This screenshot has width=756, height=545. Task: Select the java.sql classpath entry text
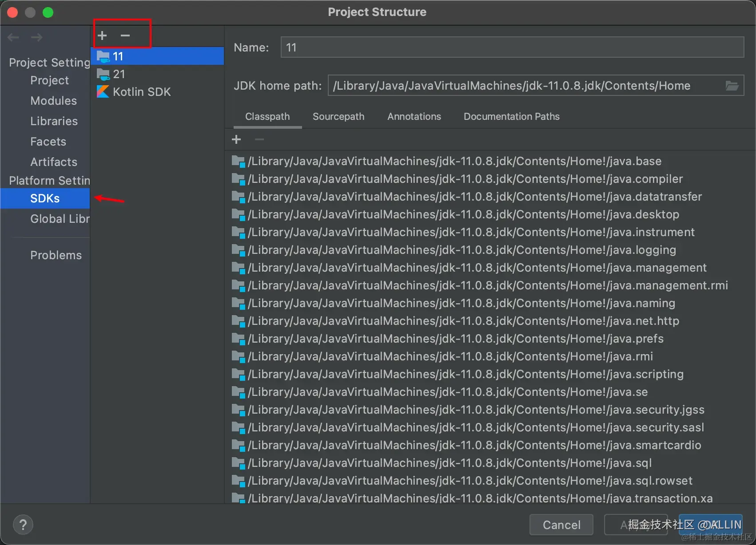point(450,463)
